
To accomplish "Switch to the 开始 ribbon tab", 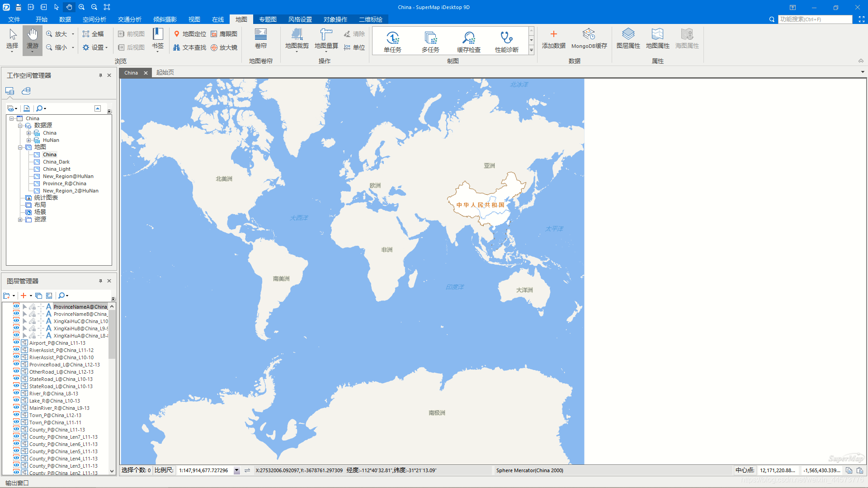I will pos(42,19).
